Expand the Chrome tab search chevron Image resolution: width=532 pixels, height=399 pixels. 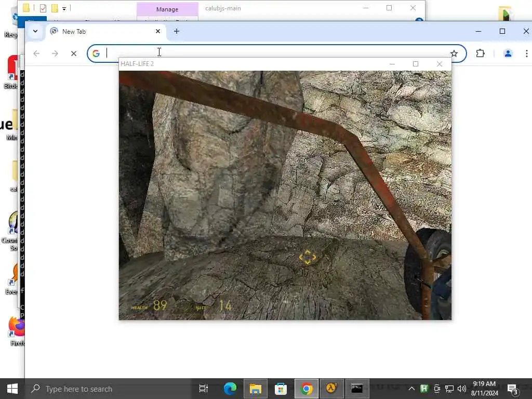click(x=35, y=31)
